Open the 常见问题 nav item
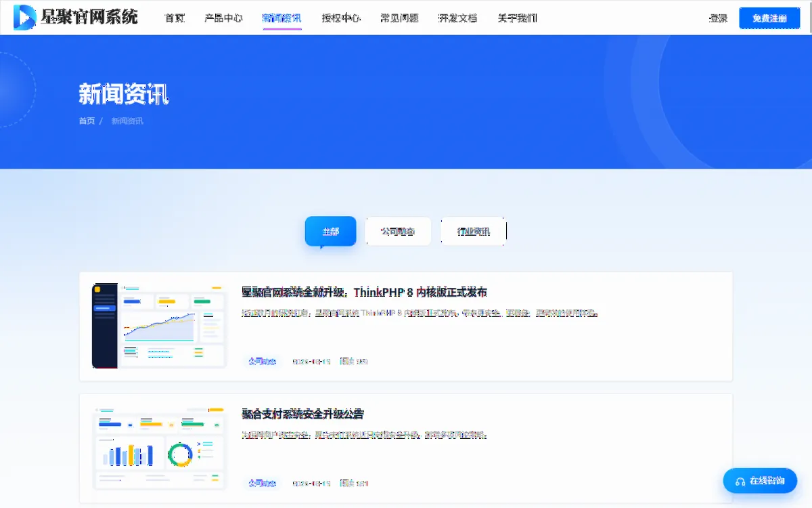The image size is (812, 508). click(399, 18)
